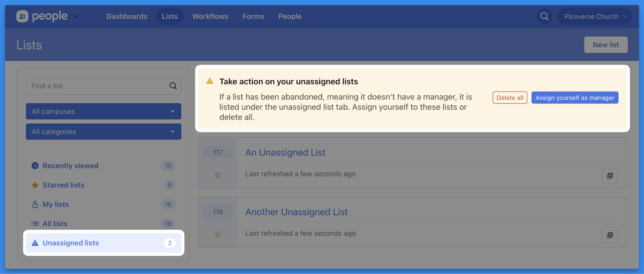
Task: Select Unassigned lists in sidebar
Action: click(71, 243)
